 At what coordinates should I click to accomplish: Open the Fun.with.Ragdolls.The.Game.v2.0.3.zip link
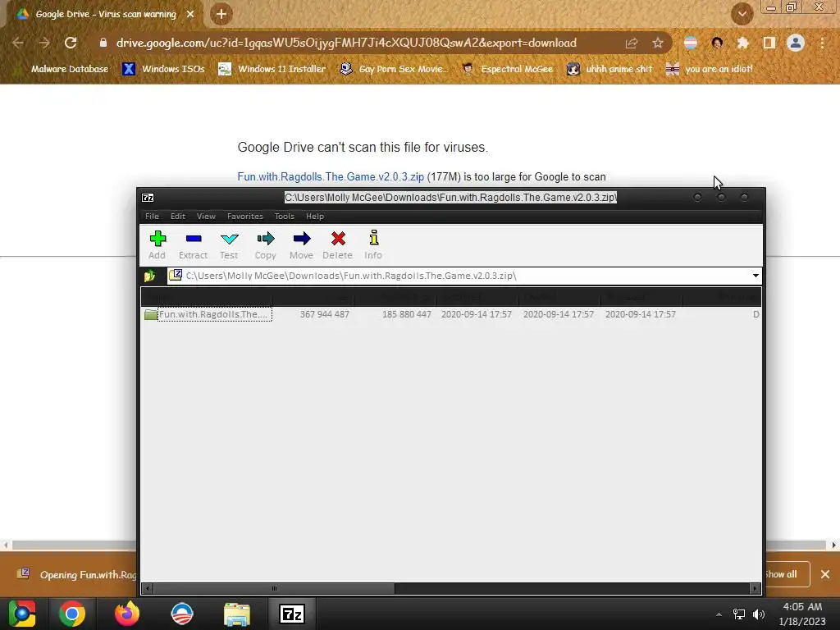tap(331, 177)
